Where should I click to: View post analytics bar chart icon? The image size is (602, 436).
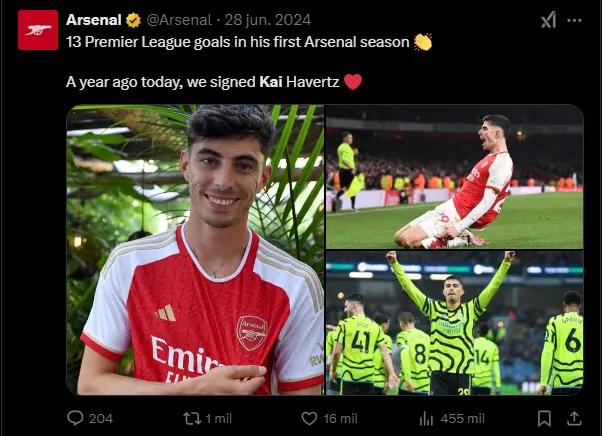[425, 418]
